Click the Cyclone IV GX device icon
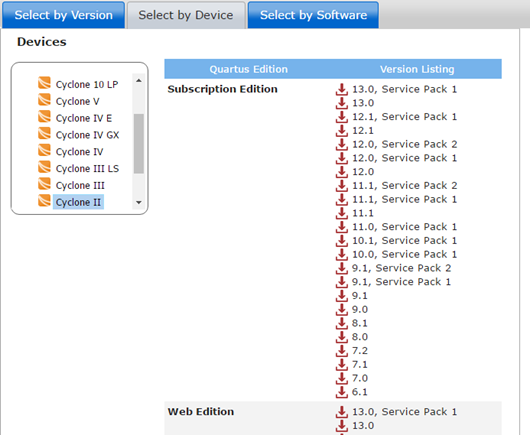This screenshot has height=435, width=530. coord(44,134)
